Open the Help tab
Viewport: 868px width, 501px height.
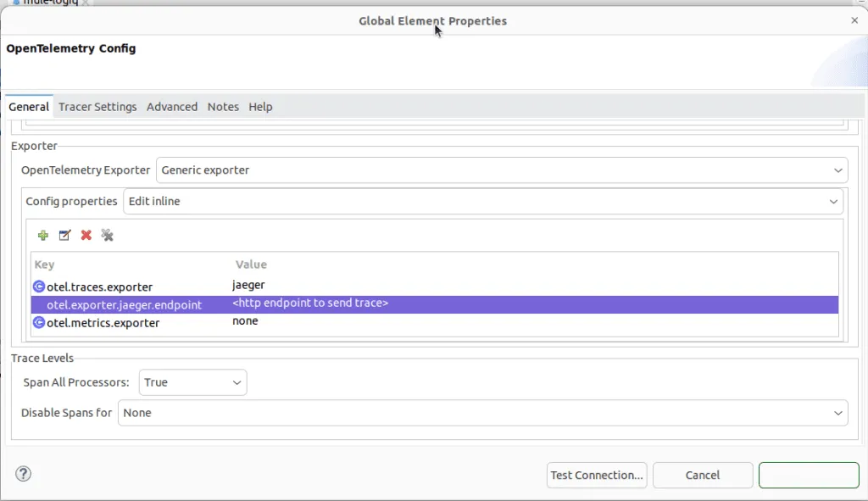(260, 107)
